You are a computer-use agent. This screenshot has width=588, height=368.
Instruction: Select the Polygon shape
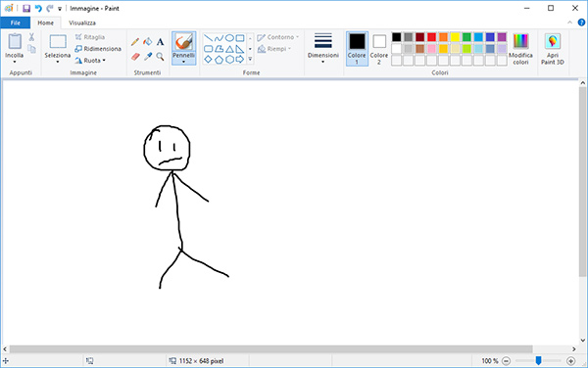219,49
